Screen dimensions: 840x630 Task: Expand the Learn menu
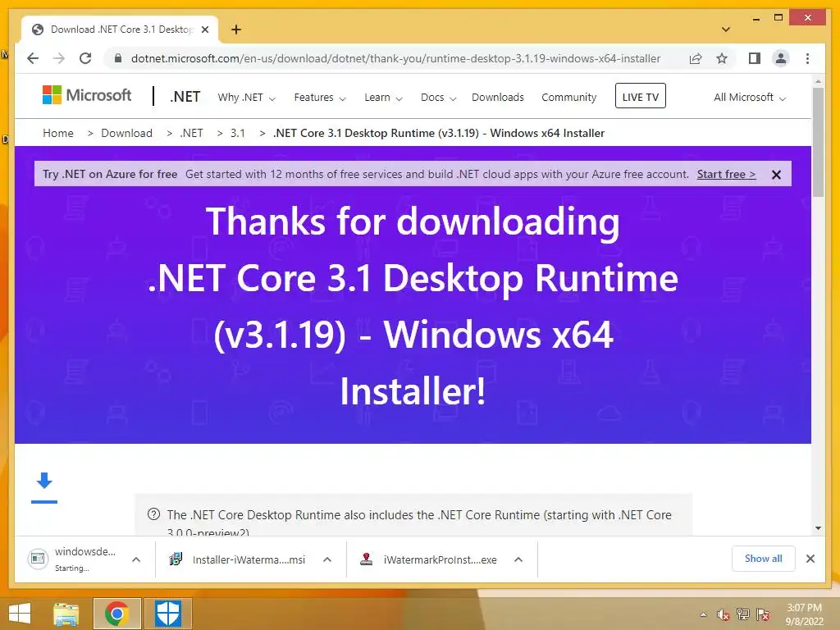tap(383, 98)
